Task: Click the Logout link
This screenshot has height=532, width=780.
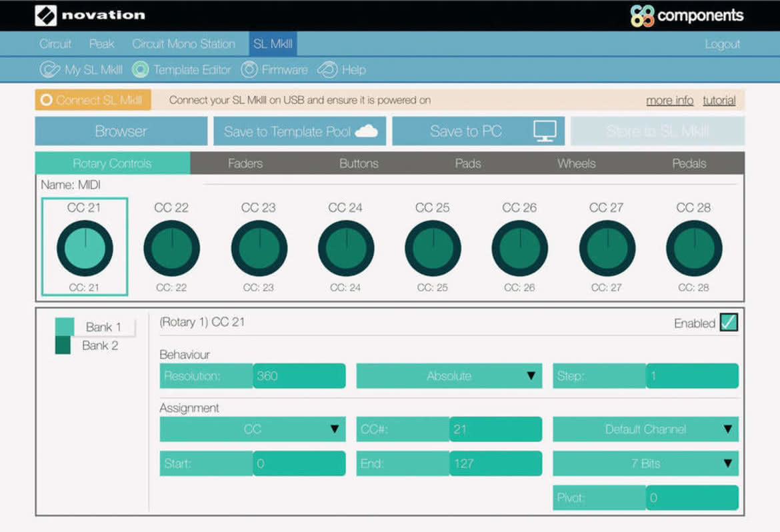Action: [722, 44]
